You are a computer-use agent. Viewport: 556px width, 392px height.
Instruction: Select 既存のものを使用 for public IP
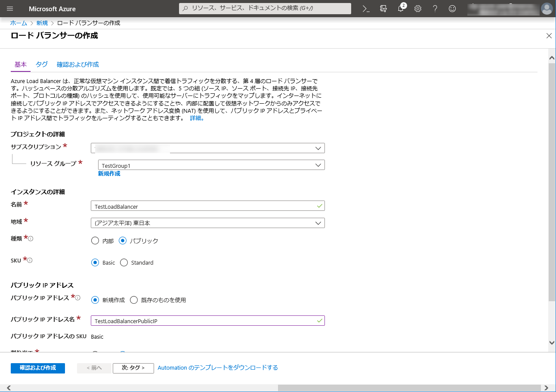coord(134,300)
